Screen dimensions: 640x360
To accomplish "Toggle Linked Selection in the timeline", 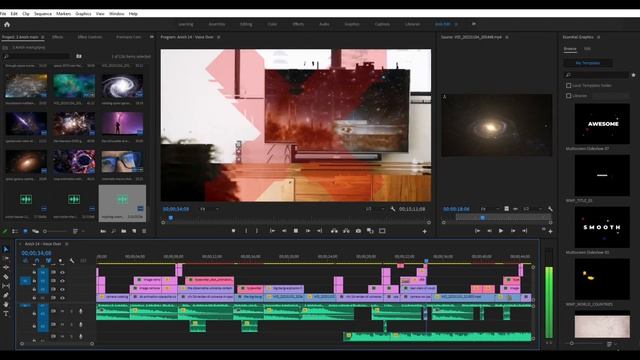I will (x=49, y=260).
